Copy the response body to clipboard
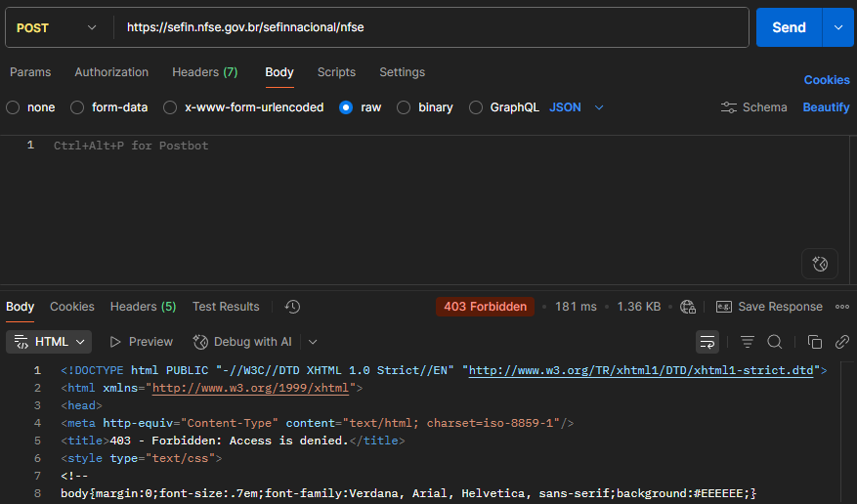 [x=814, y=342]
